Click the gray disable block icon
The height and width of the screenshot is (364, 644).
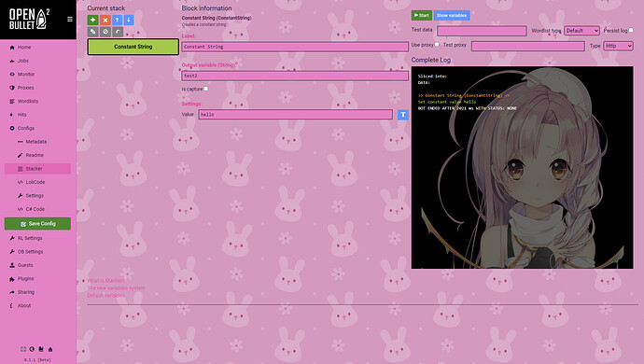(105, 31)
